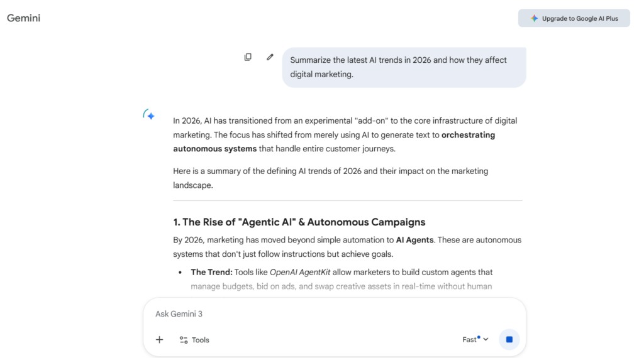Stop the response with the blue square
This screenshot has height=358, width=644.
point(509,339)
